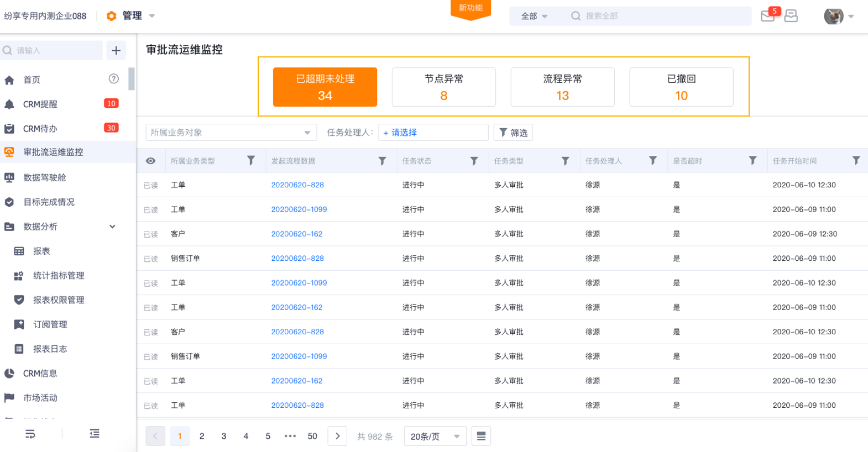Open the help question mark icon next to 首页

(x=113, y=79)
